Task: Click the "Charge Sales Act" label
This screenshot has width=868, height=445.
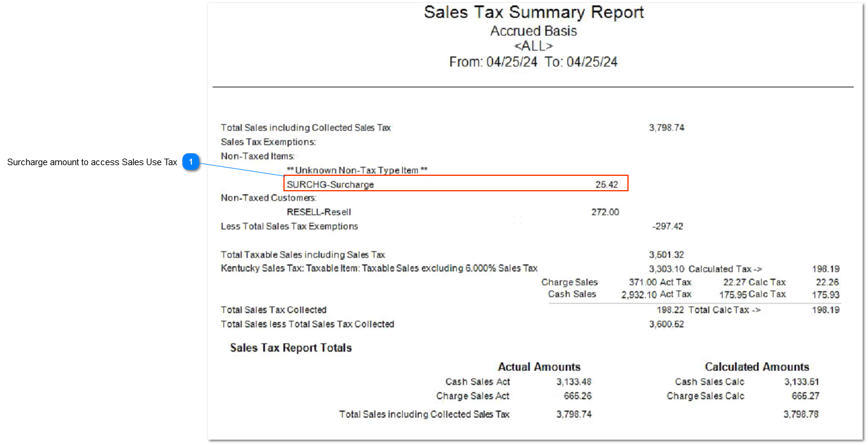Action: coord(473,396)
